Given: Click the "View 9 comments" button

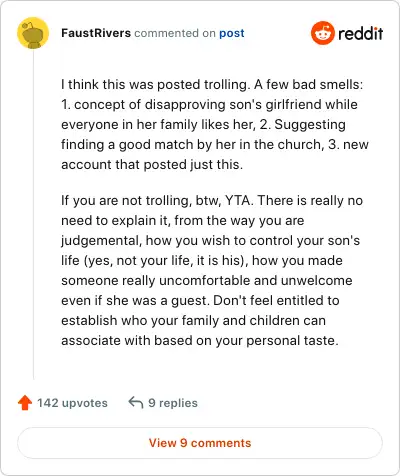Looking at the screenshot, I should (200, 443).
